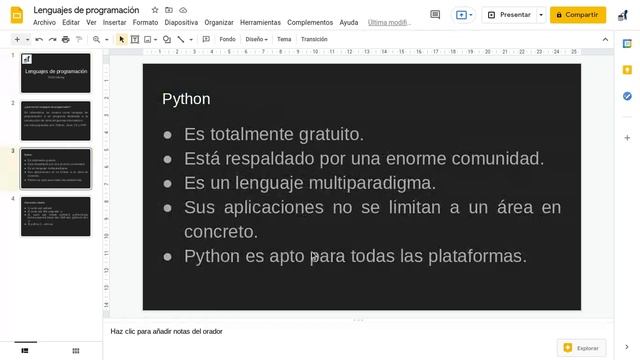Insert a text box
Image resolution: width=640 pixels, height=360 pixels.
[135, 39]
